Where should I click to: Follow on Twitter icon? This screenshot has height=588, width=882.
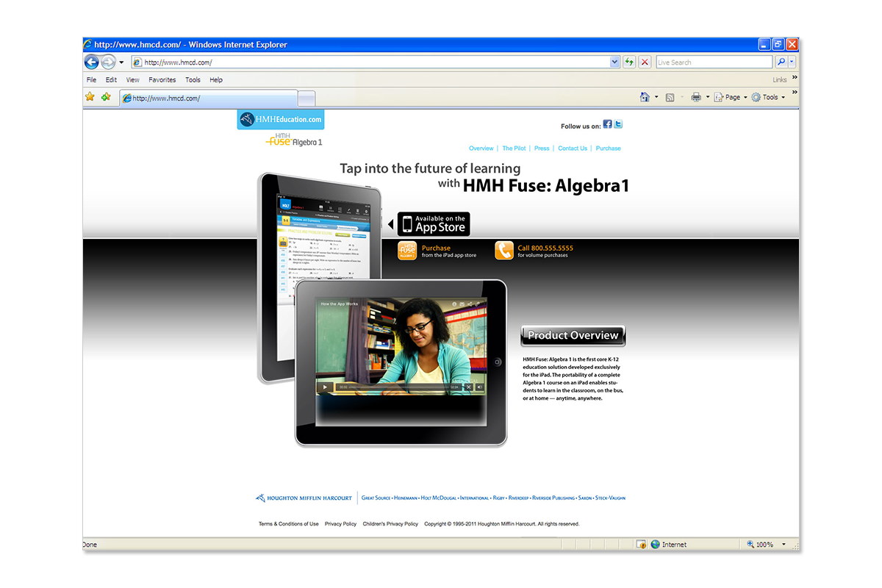point(618,125)
